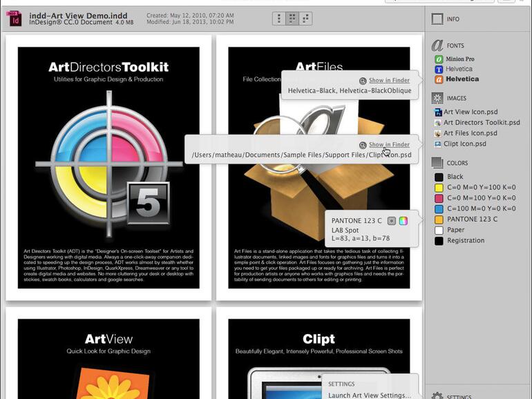Screen dimensions: 532x399
Task: Click the FONTS section italic a icon
Action: (437, 45)
